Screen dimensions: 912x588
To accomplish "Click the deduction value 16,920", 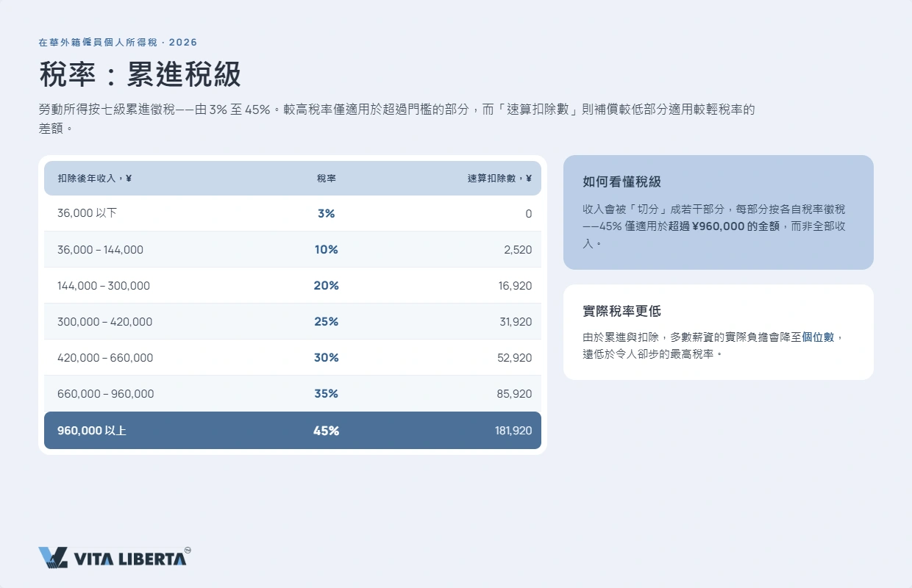I will click(x=515, y=286).
